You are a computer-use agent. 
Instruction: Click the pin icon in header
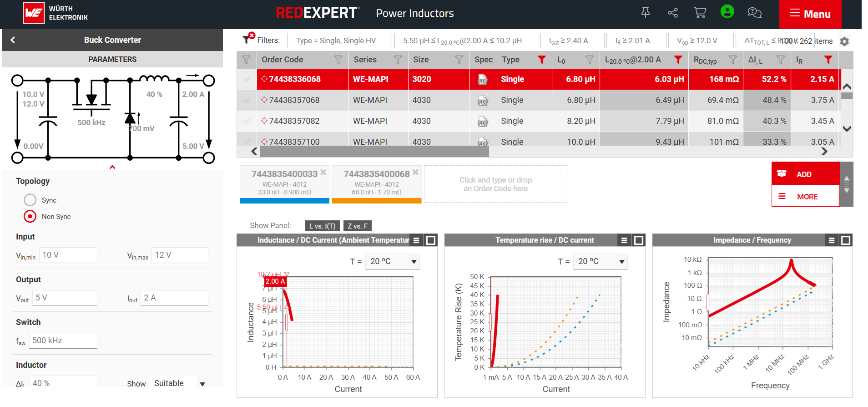tap(645, 13)
